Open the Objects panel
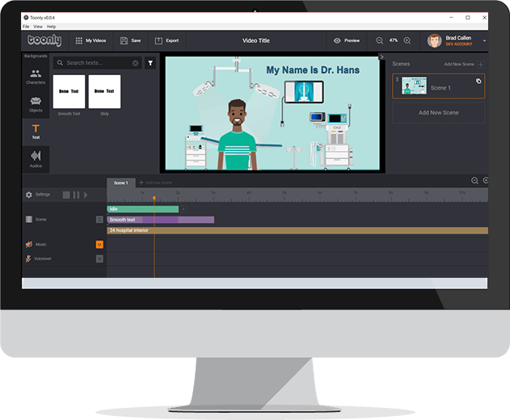 tap(36, 104)
